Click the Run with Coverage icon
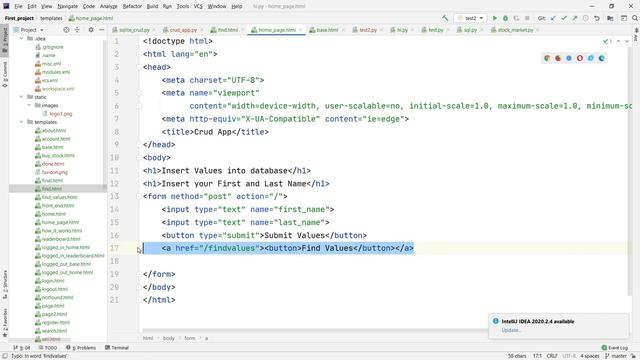Screen dimensions: 640x360 tap(516, 18)
